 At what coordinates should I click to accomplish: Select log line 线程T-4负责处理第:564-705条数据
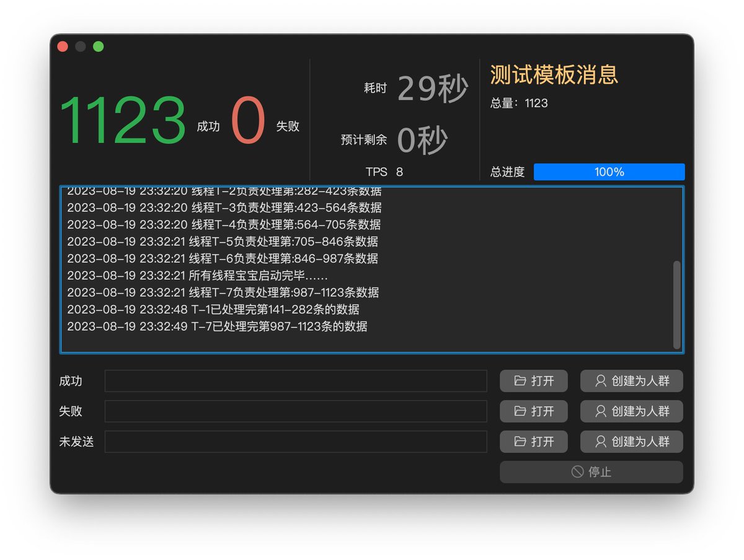point(224,224)
